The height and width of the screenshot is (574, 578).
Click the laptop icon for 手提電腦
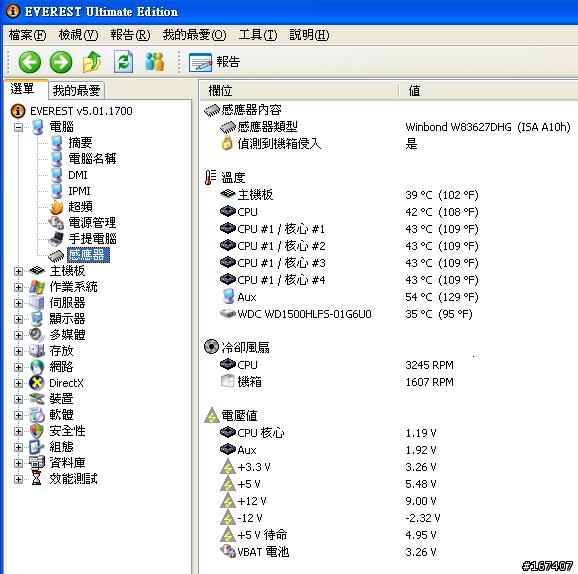pos(56,239)
